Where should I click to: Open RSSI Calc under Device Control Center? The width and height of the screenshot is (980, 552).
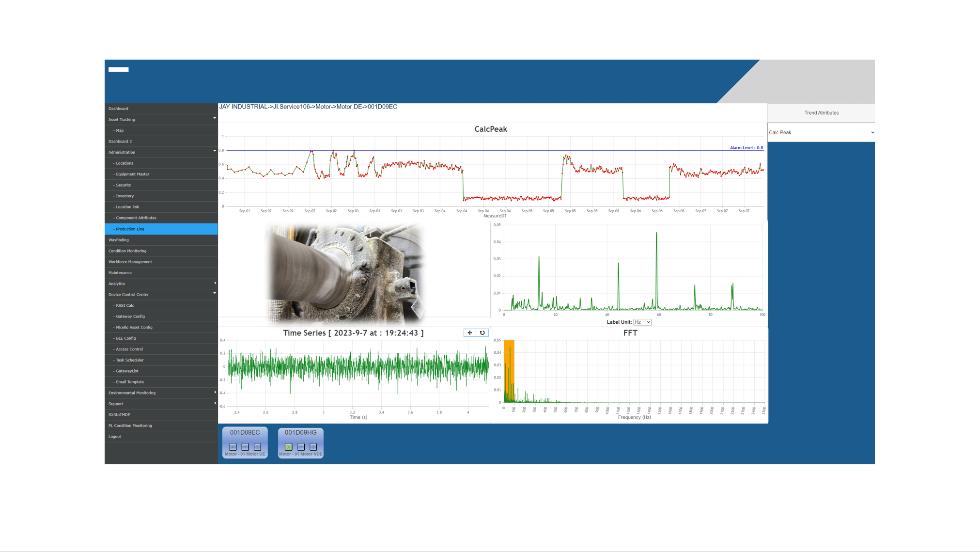[161, 305]
